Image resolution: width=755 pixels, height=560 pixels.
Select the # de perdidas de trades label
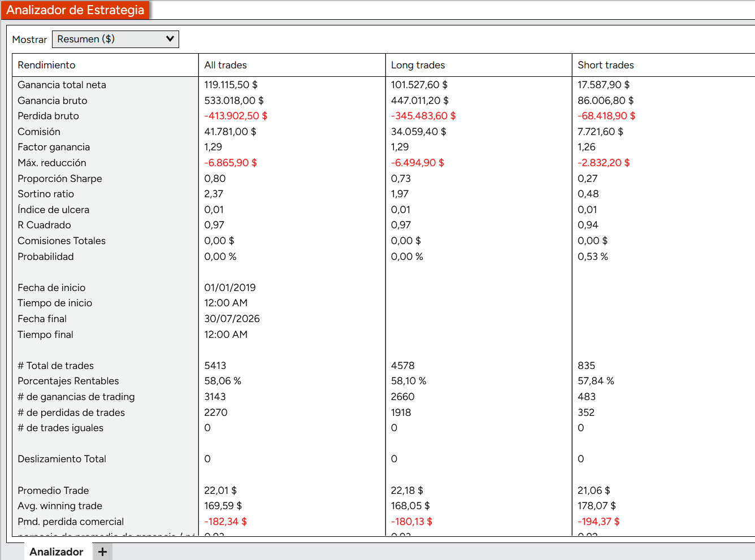pos(71,413)
